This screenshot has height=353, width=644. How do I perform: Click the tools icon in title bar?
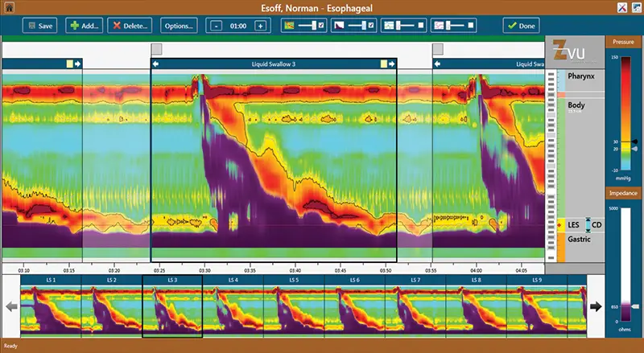point(621,7)
